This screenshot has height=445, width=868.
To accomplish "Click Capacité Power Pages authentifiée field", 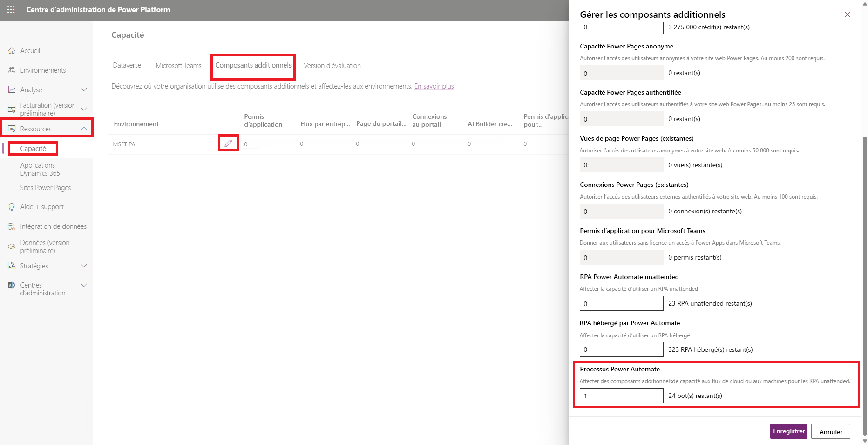I will pos(621,119).
